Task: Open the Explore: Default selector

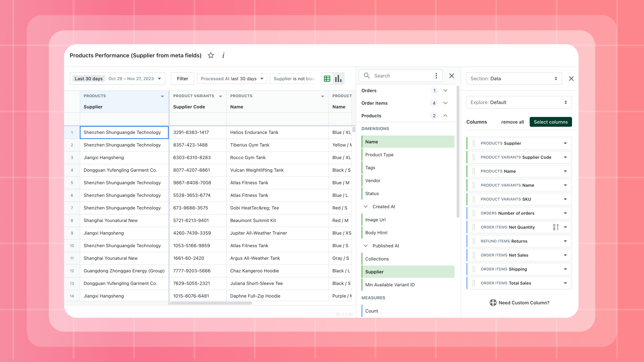Action: coord(519,102)
